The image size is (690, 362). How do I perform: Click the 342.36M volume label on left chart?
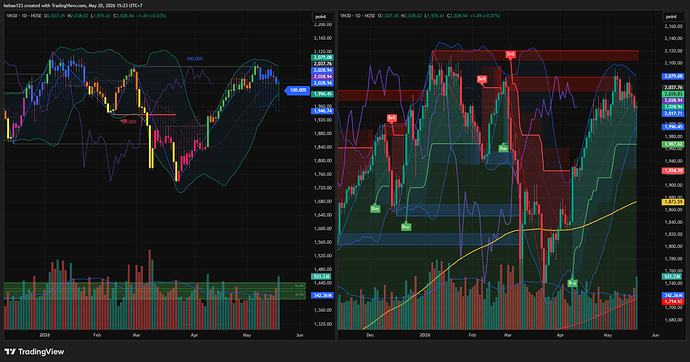(323, 295)
